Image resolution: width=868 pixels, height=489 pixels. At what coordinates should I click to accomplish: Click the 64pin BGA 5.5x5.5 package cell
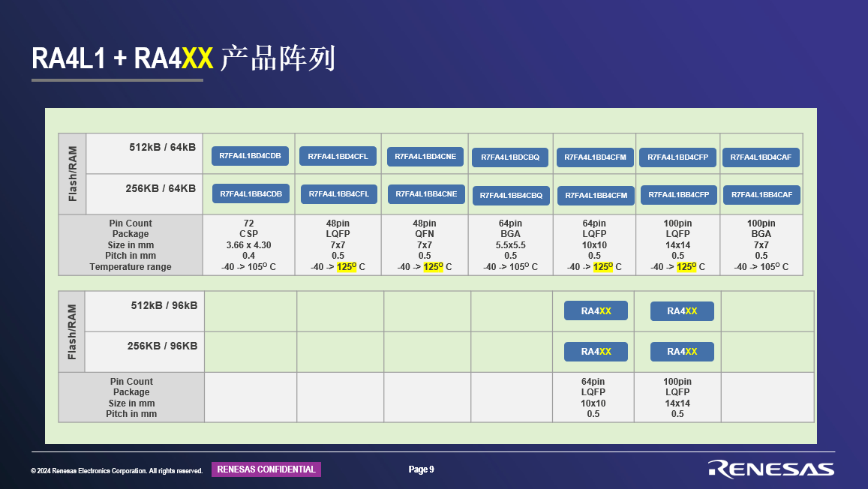(510, 244)
